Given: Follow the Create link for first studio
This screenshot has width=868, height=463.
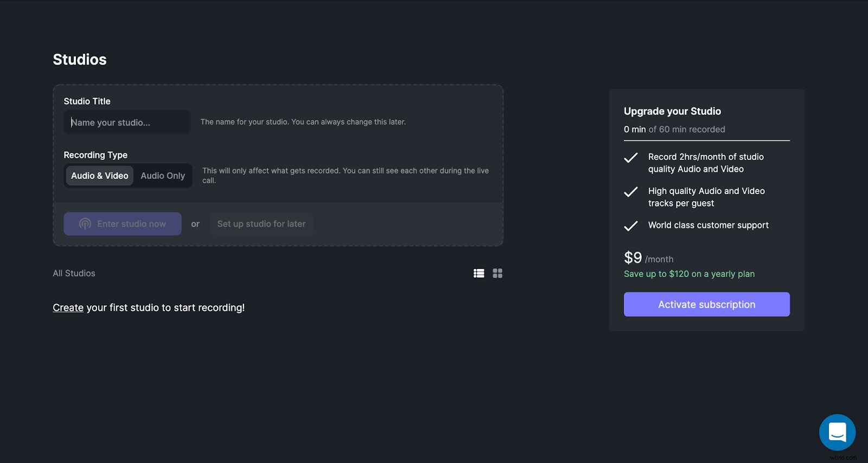Looking at the screenshot, I should pyautogui.click(x=68, y=307).
